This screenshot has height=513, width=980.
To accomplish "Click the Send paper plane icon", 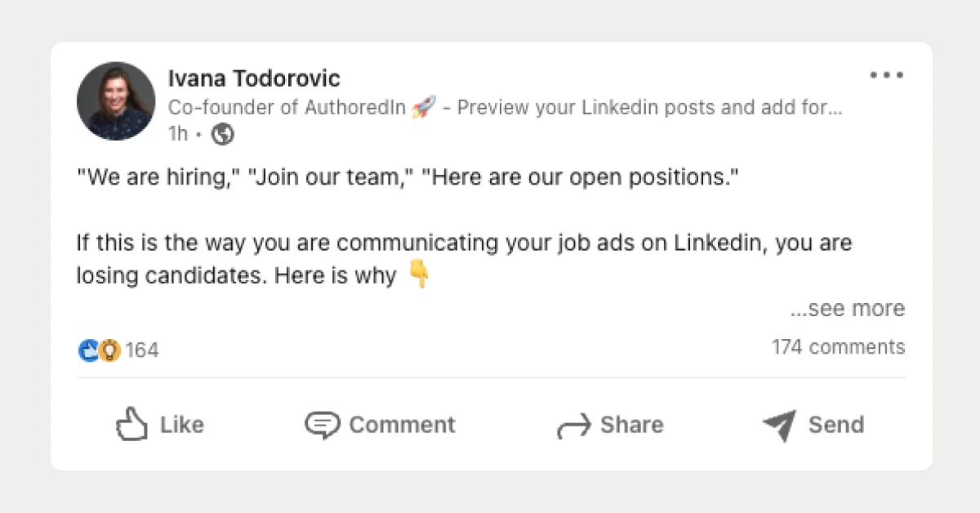I will pyautogui.click(x=777, y=423).
